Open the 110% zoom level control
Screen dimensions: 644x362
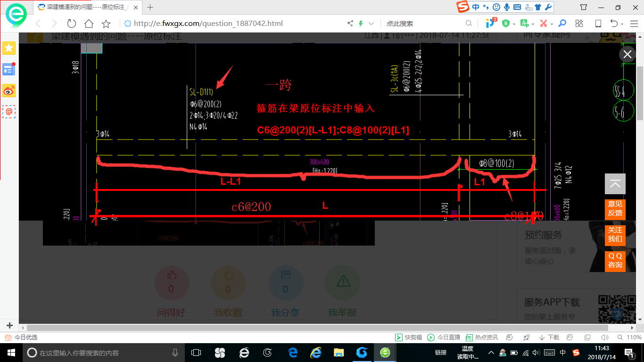(629, 337)
